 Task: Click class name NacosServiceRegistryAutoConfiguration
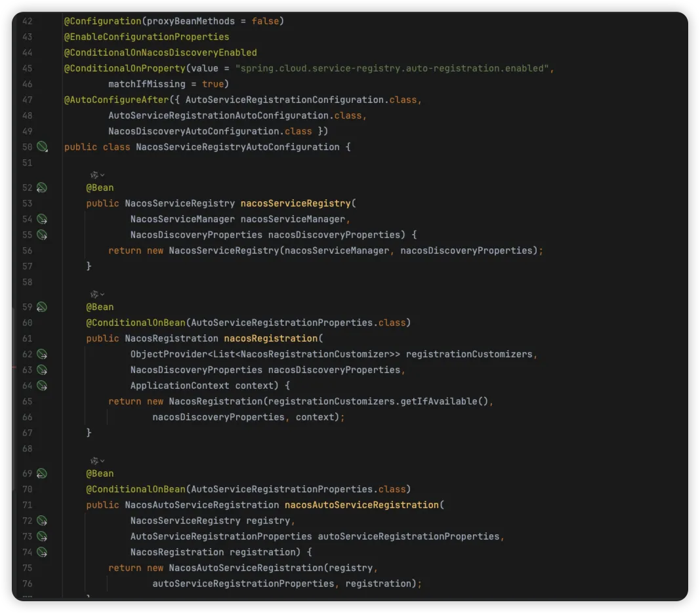(x=237, y=147)
